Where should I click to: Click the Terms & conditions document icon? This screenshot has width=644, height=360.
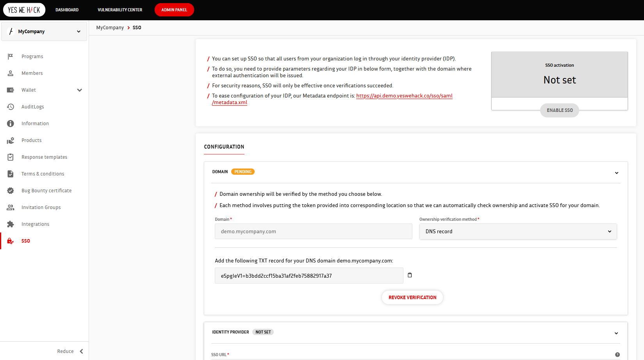click(11, 174)
